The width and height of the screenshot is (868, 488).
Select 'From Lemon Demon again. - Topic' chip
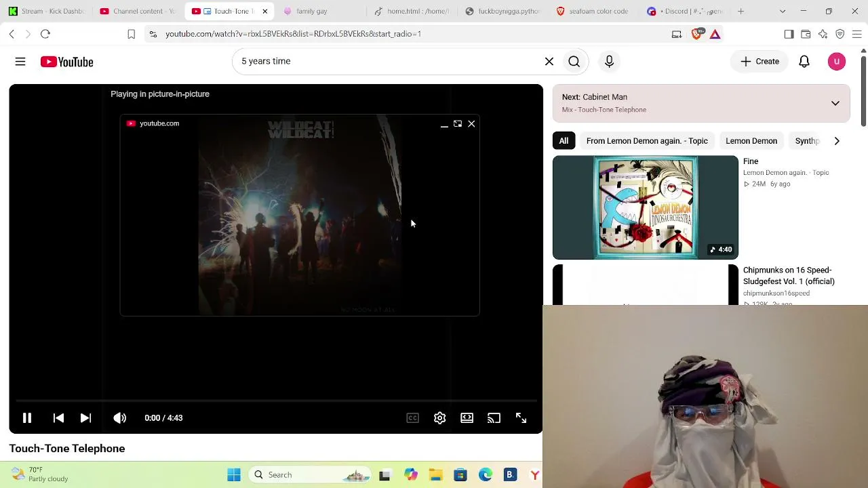[647, 141]
